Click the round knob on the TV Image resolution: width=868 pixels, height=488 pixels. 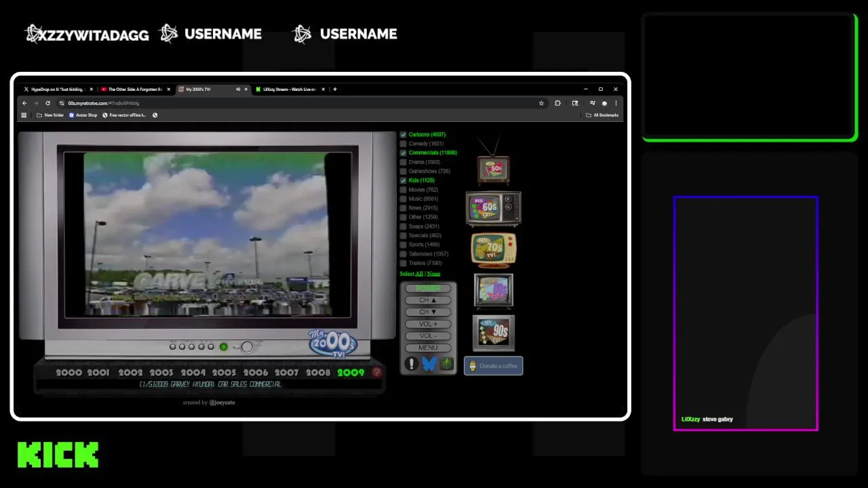pos(247,347)
